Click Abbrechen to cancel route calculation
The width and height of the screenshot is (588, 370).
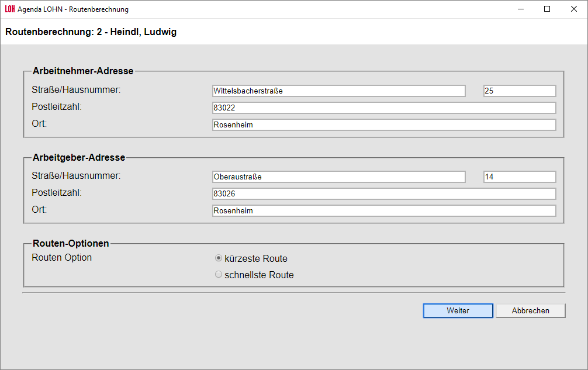(530, 310)
